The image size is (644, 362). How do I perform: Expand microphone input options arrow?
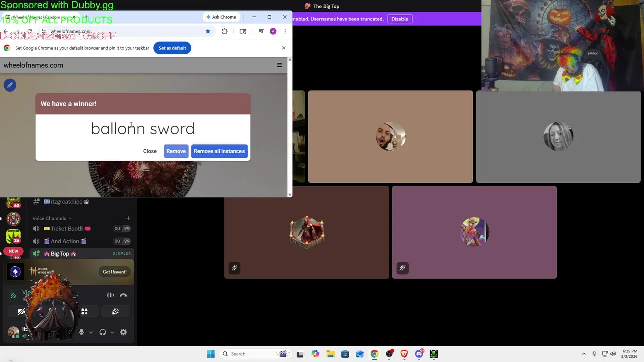[x=91, y=332]
